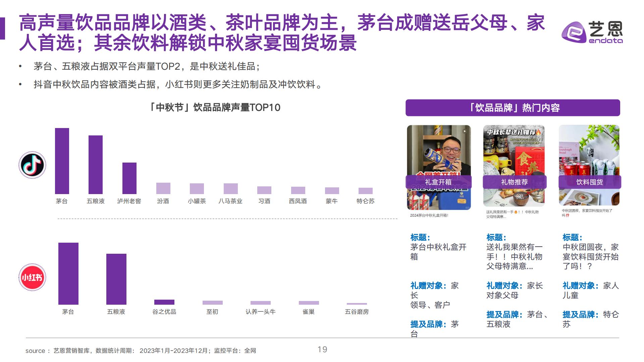The height and width of the screenshot is (362, 644).
Task: Click the chart title 「中秋节」饮品品牌声量TOP10
Action: pyautogui.click(x=214, y=108)
